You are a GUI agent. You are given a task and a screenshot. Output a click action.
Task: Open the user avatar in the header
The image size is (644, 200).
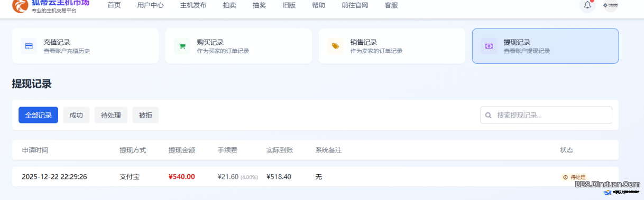(611, 5)
